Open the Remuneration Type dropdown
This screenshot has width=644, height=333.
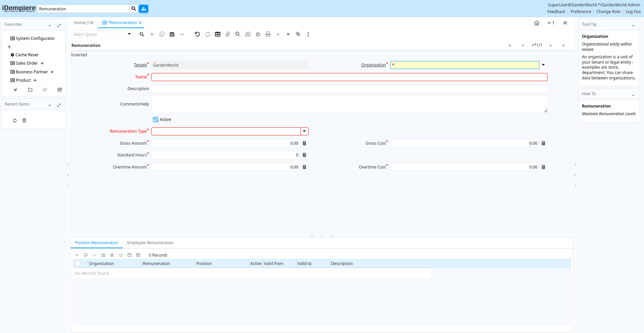[x=305, y=131]
